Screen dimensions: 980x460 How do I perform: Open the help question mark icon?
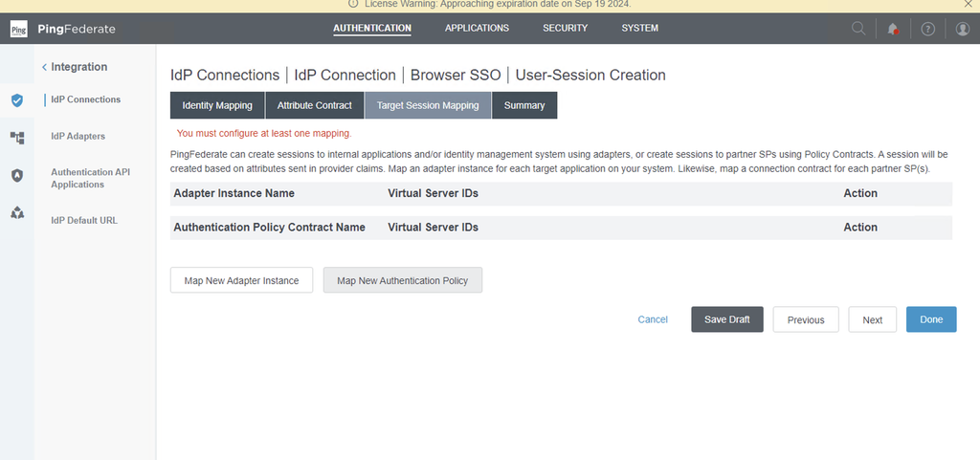[x=927, y=29]
